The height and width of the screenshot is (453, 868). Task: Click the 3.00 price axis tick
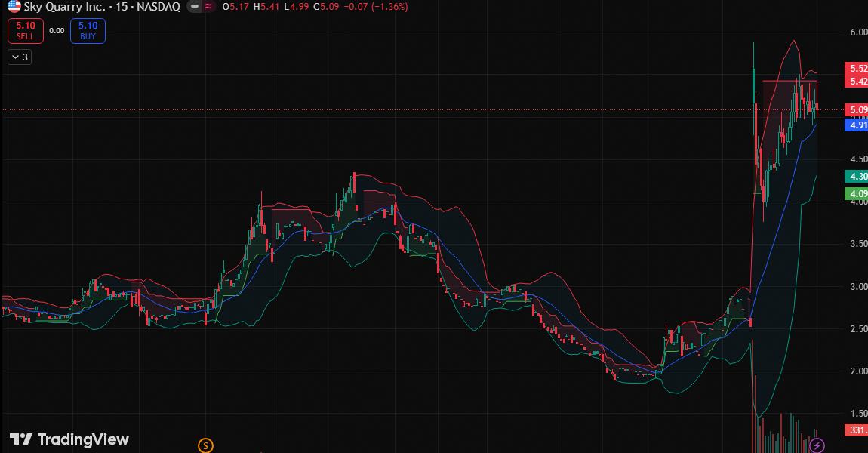pos(859,287)
